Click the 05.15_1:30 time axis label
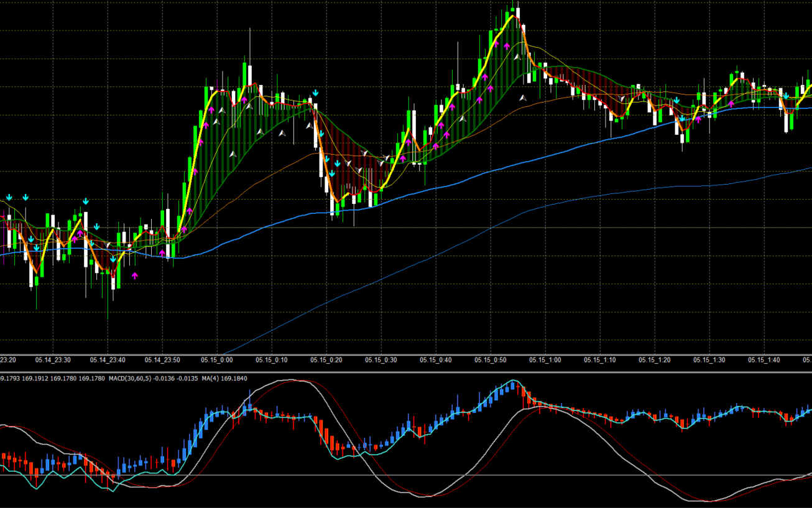 pyautogui.click(x=709, y=360)
